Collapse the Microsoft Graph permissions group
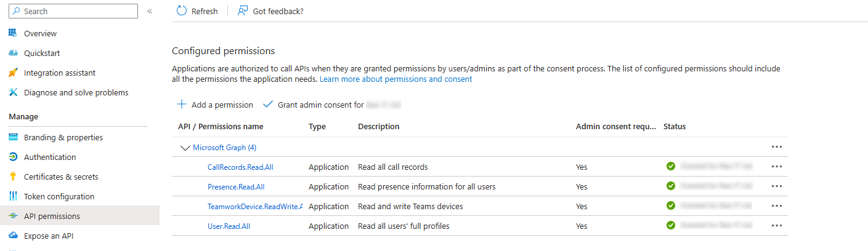This screenshot has height=251, width=868. coord(184,148)
